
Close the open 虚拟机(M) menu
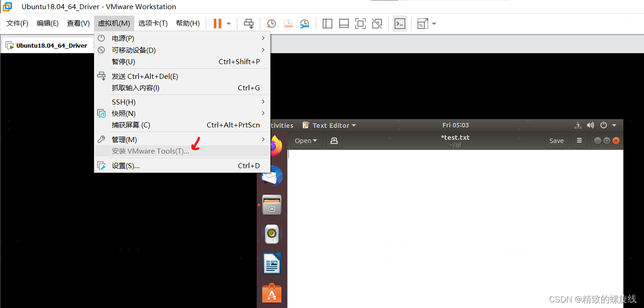[x=114, y=23]
